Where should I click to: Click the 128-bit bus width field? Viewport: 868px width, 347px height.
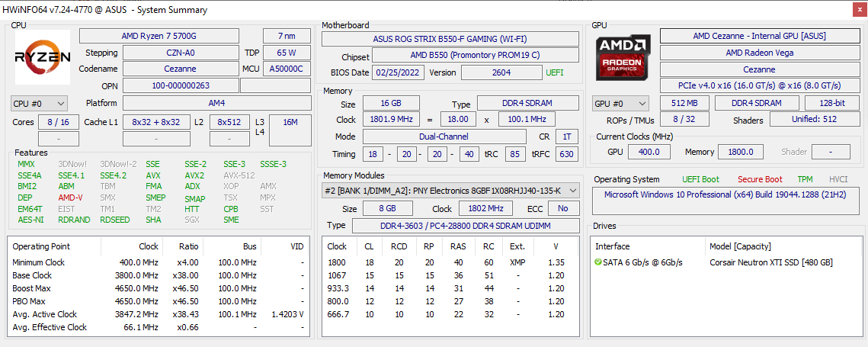pyautogui.click(x=832, y=103)
